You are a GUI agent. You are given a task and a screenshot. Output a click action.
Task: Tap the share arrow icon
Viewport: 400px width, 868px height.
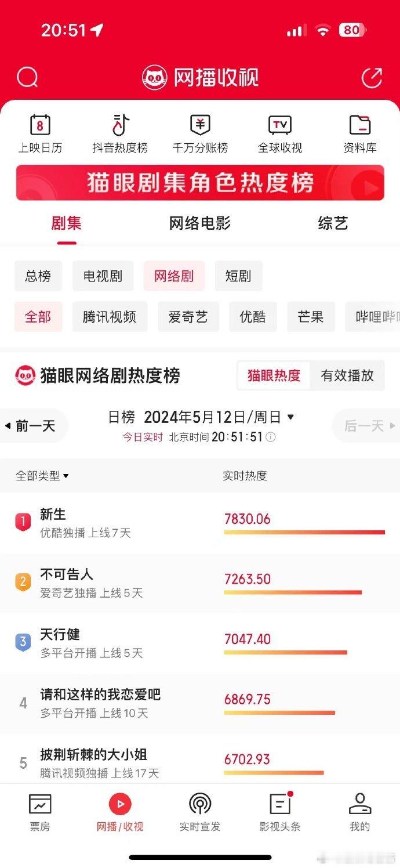tap(371, 77)
